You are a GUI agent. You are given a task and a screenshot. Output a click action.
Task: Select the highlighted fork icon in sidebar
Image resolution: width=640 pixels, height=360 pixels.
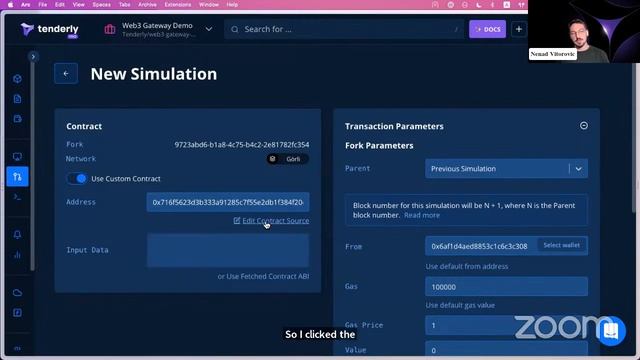(17, 177)
